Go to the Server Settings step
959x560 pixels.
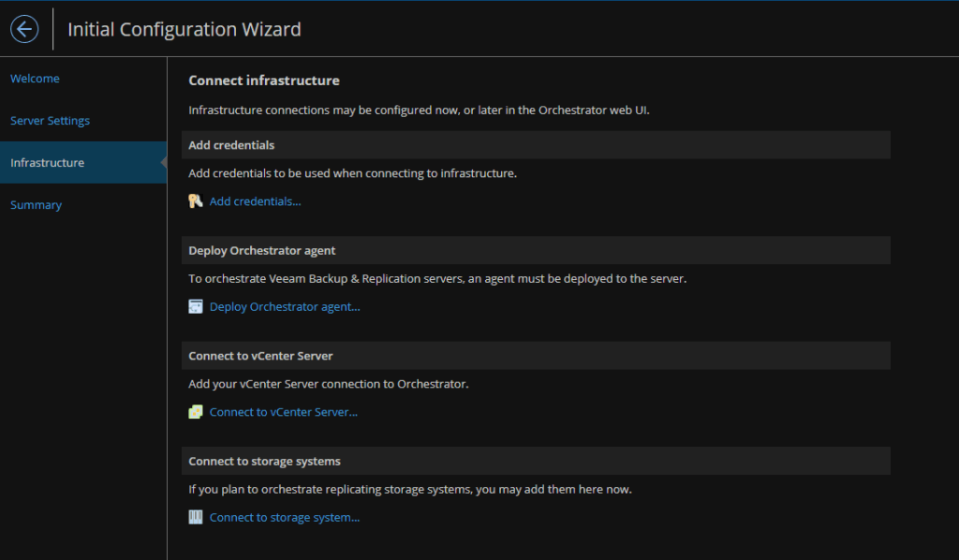click(51, 121)
